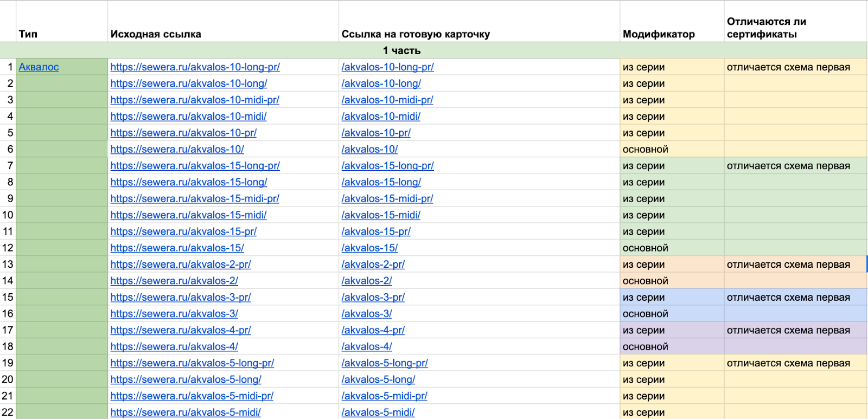868x419 pixels.
Task: Open link https://sewera.ru/akvalos-10-midi/
Action: tap(188, 117)
